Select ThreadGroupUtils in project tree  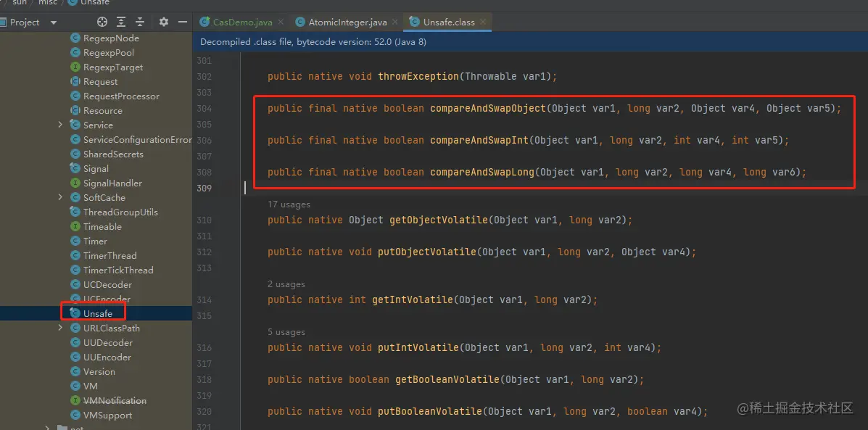pos(120,212)
